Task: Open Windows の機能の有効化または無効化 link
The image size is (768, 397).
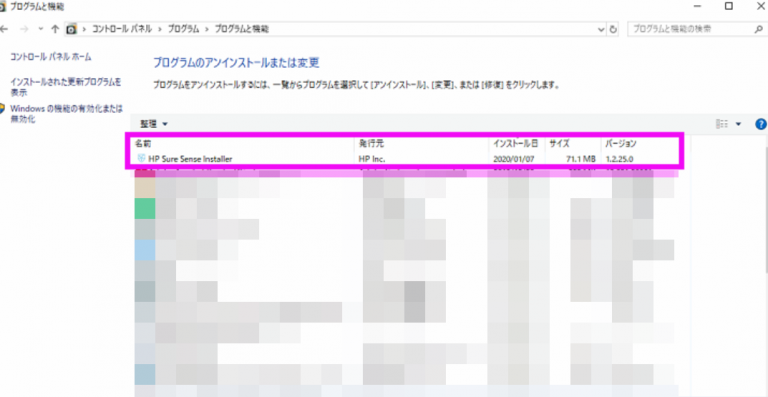Action: tap(66, 114)
